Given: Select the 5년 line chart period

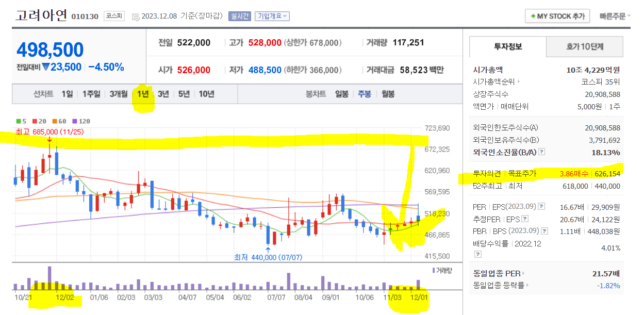Looking at the screenshot, I should [184, 94].
